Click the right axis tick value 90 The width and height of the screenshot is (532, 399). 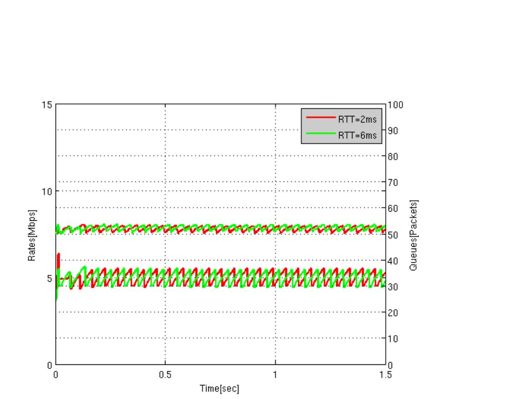click(393, 130)
